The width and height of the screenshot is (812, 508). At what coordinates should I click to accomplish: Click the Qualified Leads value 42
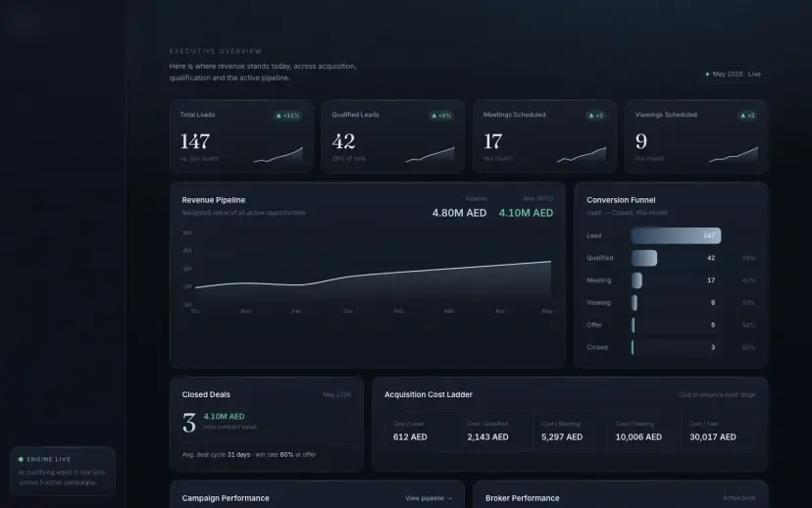(343, 141)
